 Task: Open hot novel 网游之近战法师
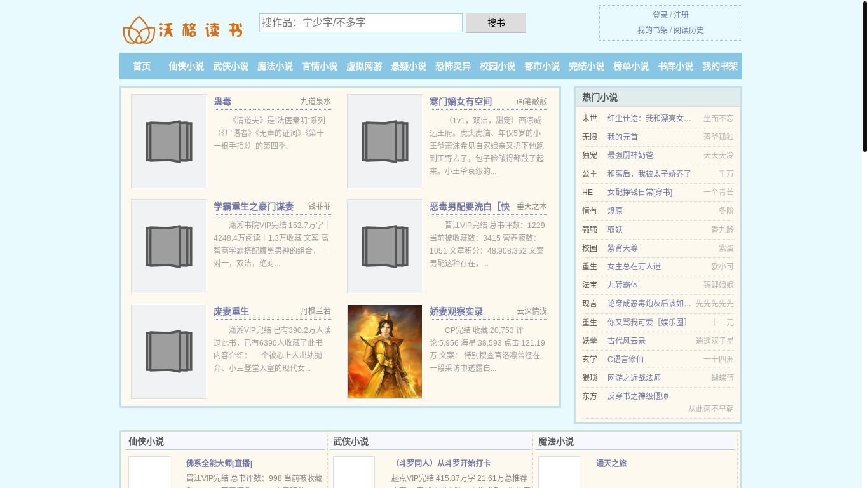634,377
